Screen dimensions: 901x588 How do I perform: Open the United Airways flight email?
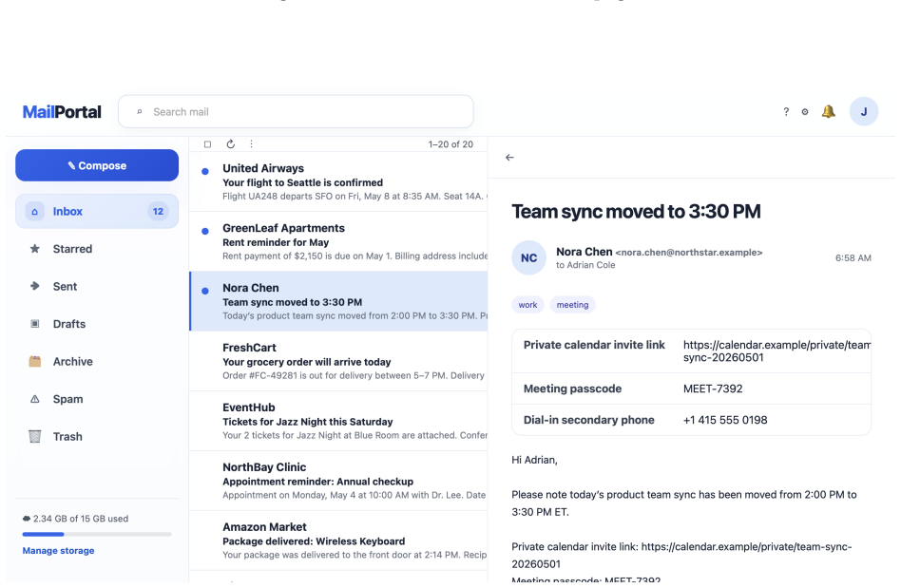[x=338, y=182]
